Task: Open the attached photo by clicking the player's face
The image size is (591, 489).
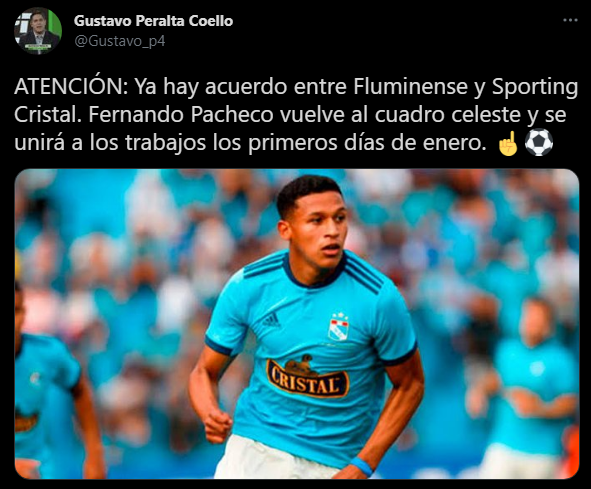Action: coord(317,232)
